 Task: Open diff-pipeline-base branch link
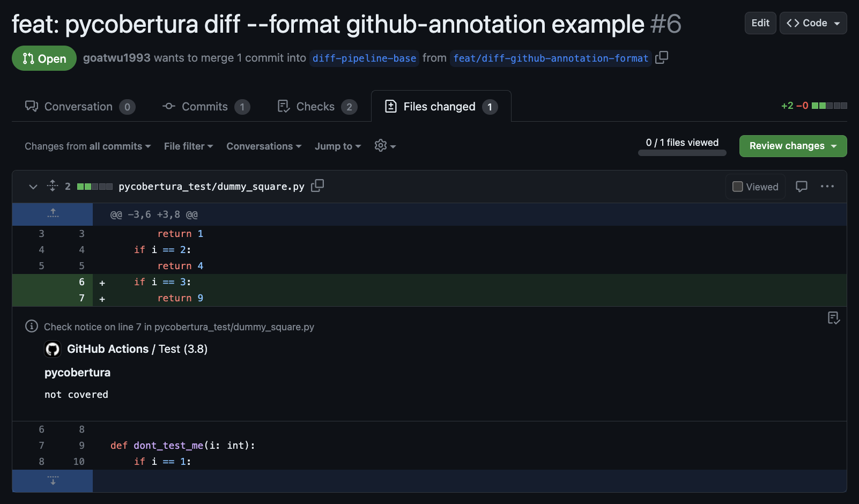point(365,58)
